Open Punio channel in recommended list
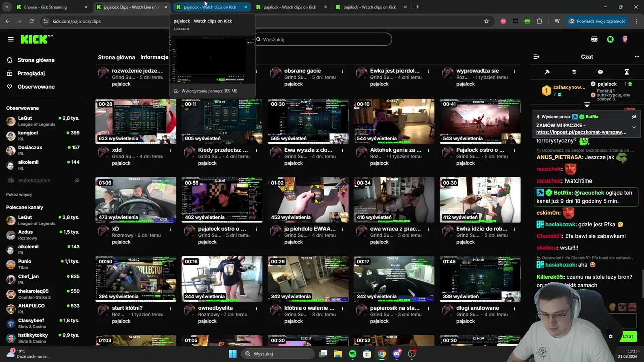Viewport: 644px width, 362px height. 43,264
